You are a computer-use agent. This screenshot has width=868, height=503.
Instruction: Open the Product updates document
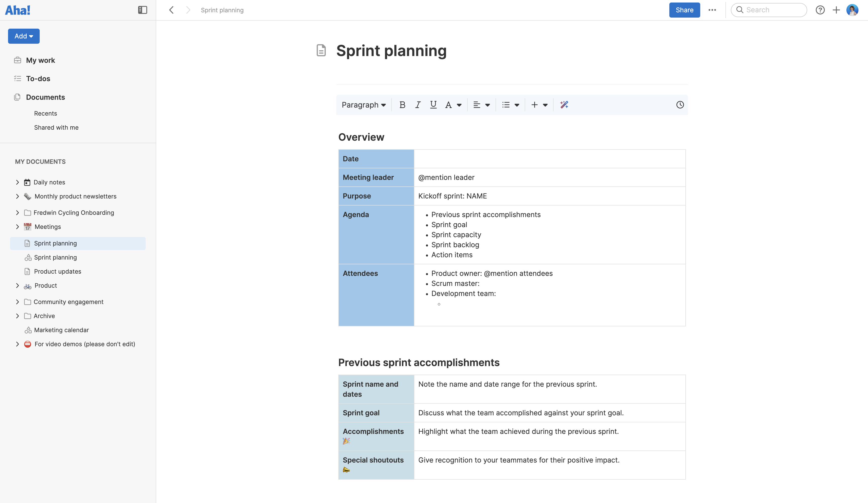pyautogui.click(x=57, y=271)
